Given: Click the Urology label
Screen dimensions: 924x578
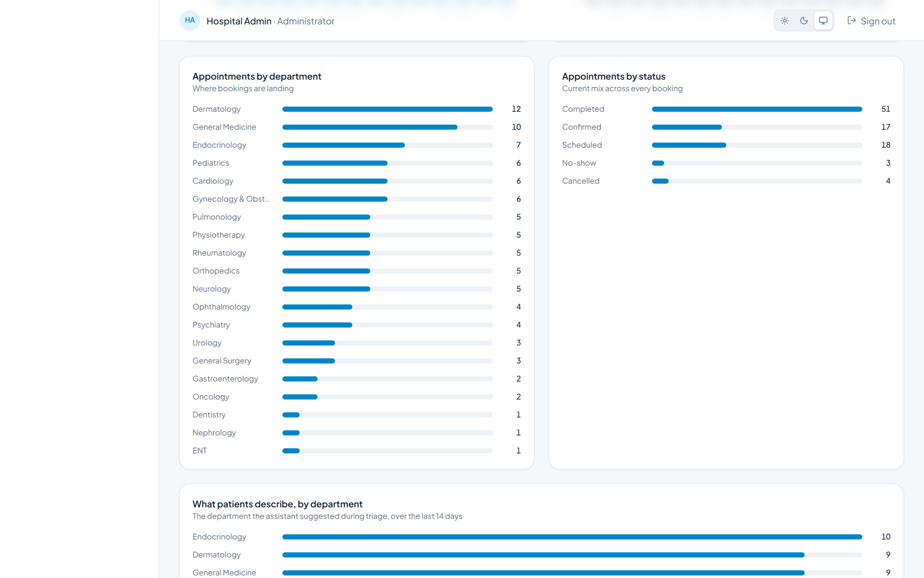Looking at the screenshot, I should (x=207, y=342).
